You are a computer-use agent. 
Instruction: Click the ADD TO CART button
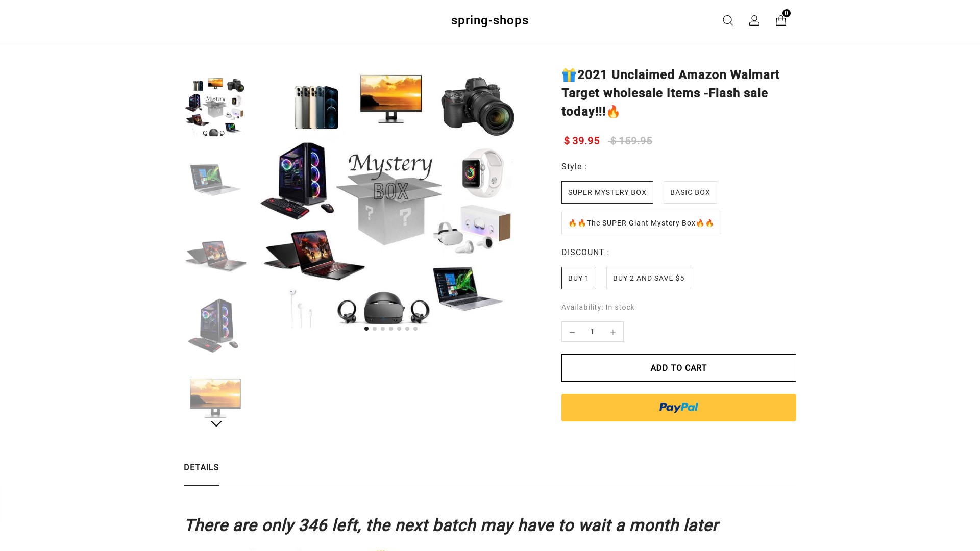pos(678,367)
